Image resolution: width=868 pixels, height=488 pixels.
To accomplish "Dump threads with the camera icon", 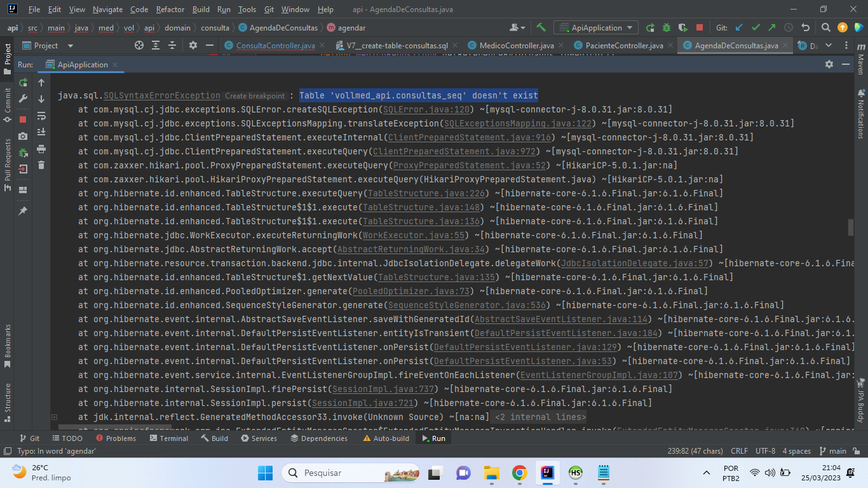I will [x=23, y=136].
